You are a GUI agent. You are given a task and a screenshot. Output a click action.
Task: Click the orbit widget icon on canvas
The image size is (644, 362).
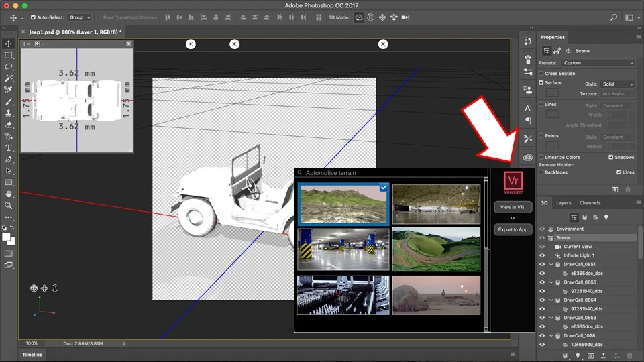click(34, 288)
